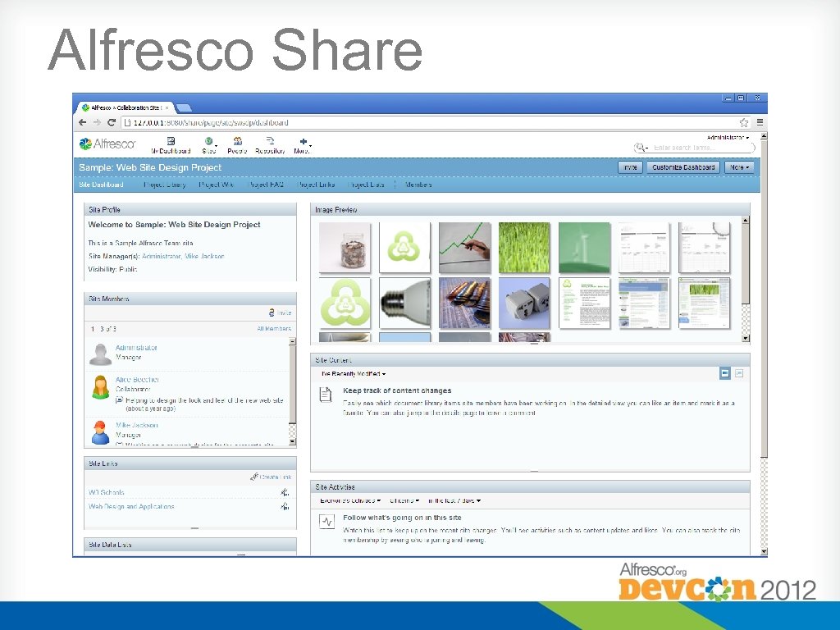Click Alice Beecher's avatar
The height and width of the screenshot is (630, 840).
point(101,387)
